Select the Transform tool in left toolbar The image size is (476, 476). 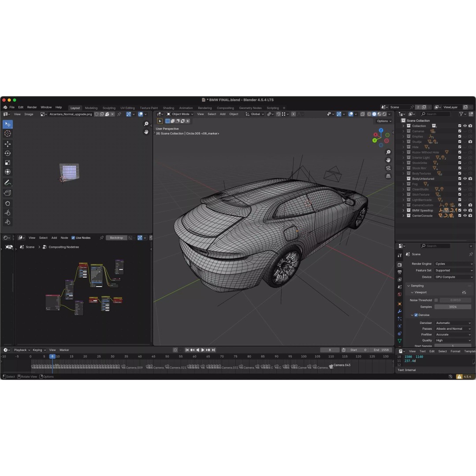pos(7,172)
